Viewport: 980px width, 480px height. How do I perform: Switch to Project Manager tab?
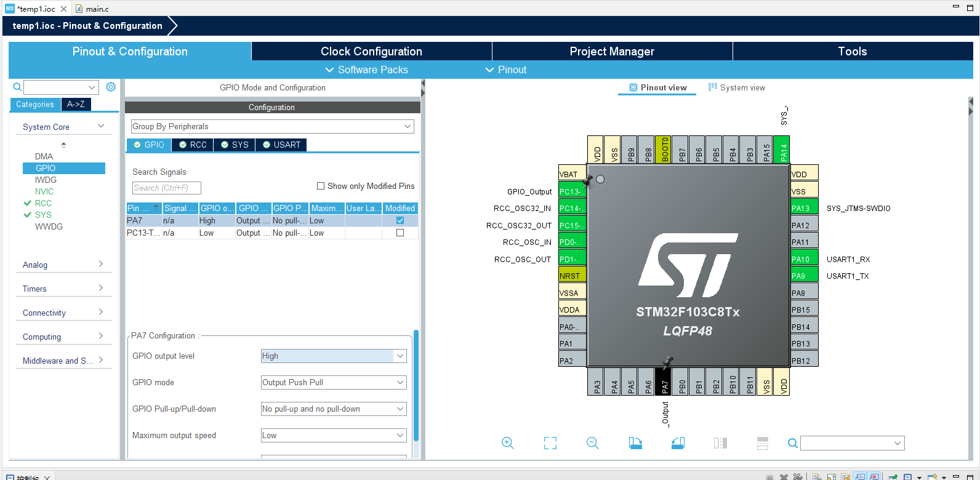click(x=612, y=51)
